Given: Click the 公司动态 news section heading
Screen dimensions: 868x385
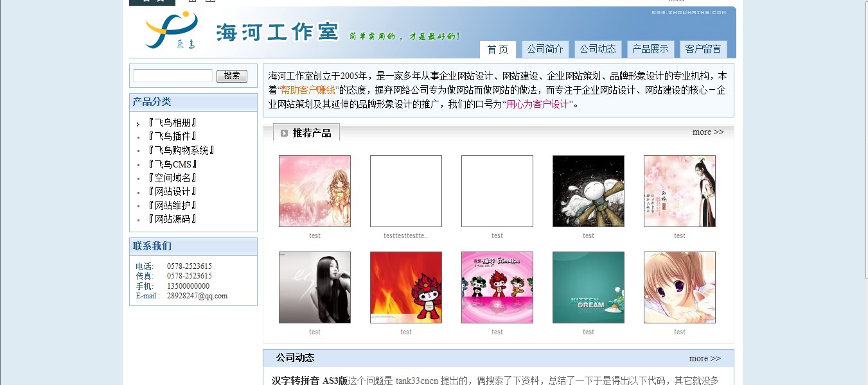Looking at the screenshot, I should tap(296, 358).
